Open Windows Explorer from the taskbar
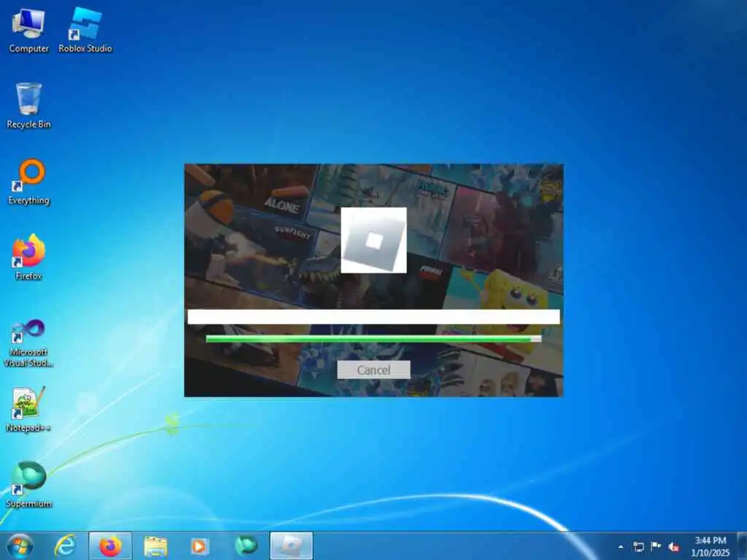Image resolution: width=747 pixels, height=560 pixels. (156, 546)
